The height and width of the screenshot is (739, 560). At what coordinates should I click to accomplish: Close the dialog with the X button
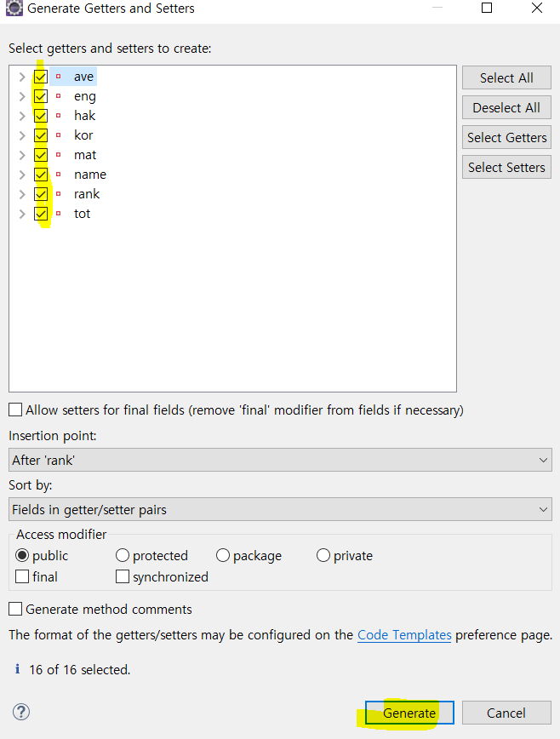click(x=537, y=8)
